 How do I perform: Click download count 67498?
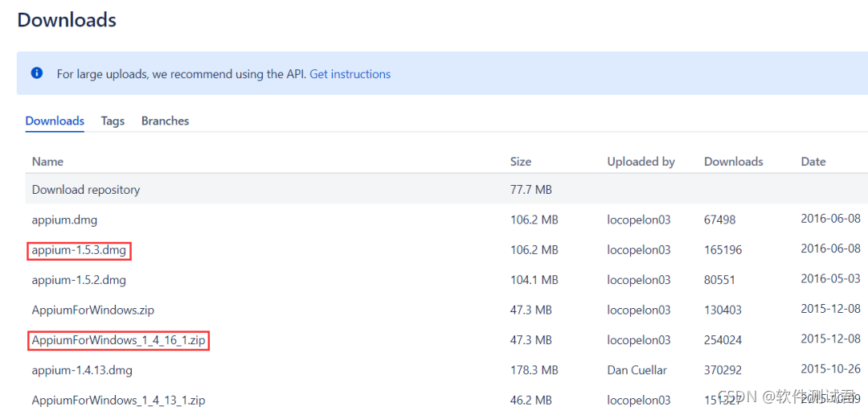(x=719, y=220)
